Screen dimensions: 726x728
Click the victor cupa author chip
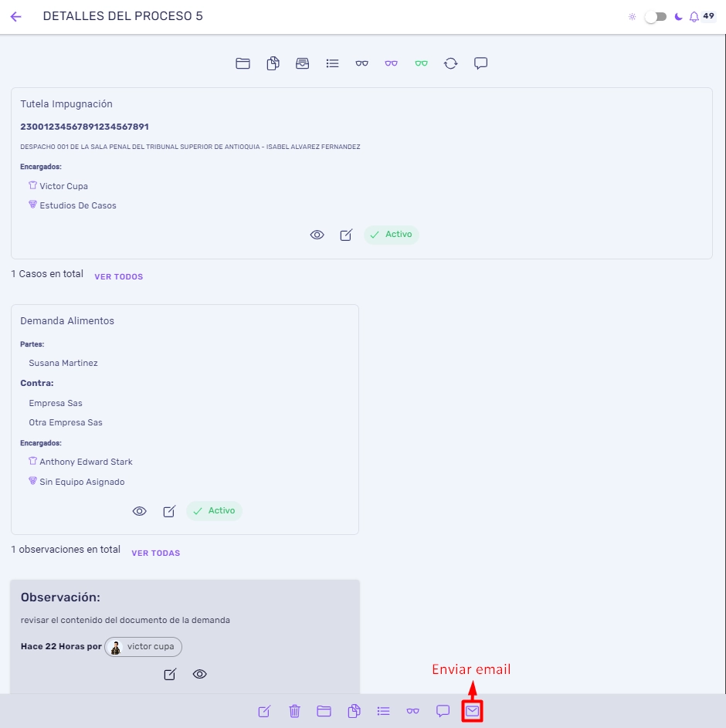143,647
